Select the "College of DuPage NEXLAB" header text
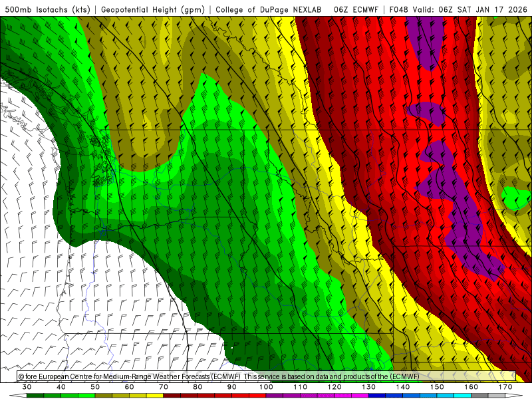 tap(269, 10)
